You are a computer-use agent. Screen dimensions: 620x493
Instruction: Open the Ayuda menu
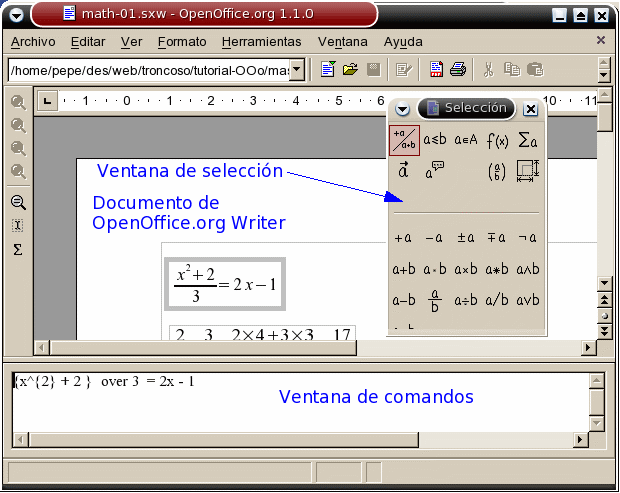(403, 42)
